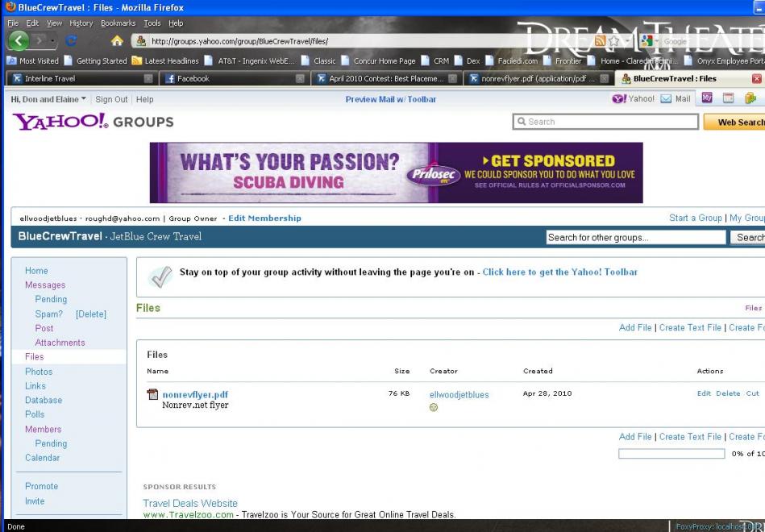Image resolution: width=765 pixels, height=532 pixels.
Task: Close the Facebook tab
Action: click(x=300, y=79)
